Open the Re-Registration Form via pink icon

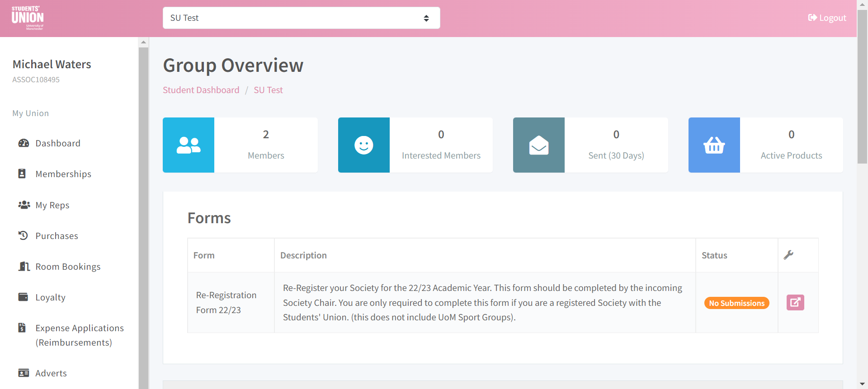[x=795, y=302]
